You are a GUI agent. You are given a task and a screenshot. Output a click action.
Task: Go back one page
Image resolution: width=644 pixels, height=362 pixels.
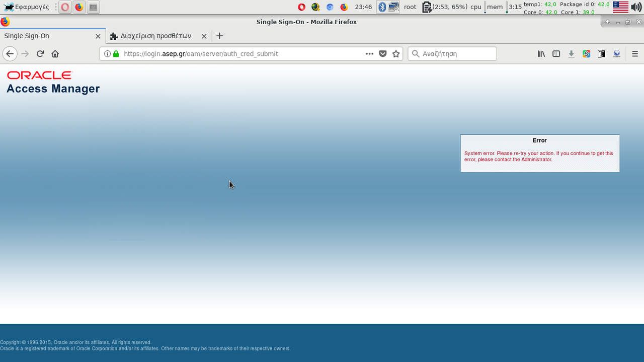(x=10, y=54)
